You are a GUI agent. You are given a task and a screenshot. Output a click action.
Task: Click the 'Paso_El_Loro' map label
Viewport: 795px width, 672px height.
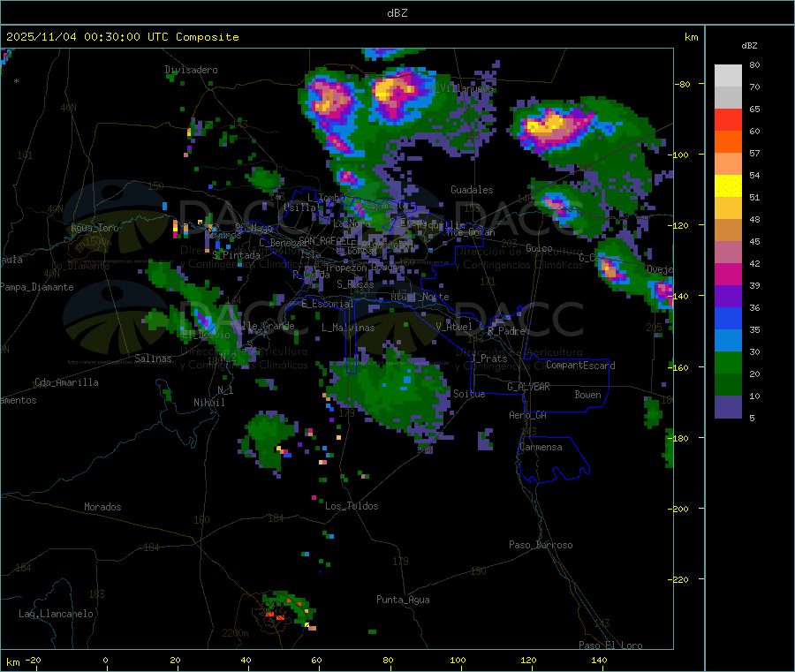[610, 646]
